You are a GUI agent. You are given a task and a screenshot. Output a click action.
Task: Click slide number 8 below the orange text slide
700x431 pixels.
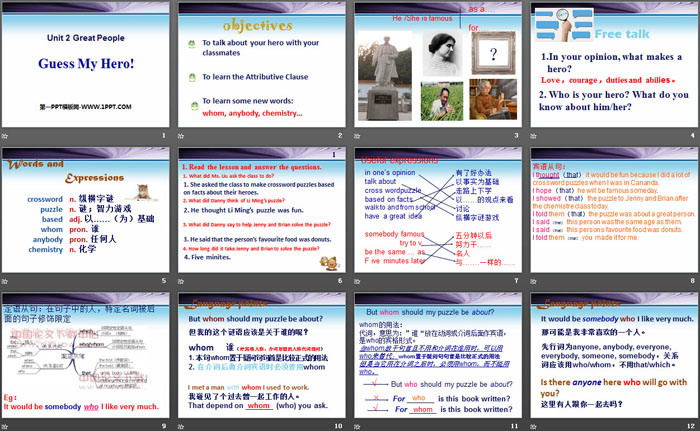tap(692, 280)
